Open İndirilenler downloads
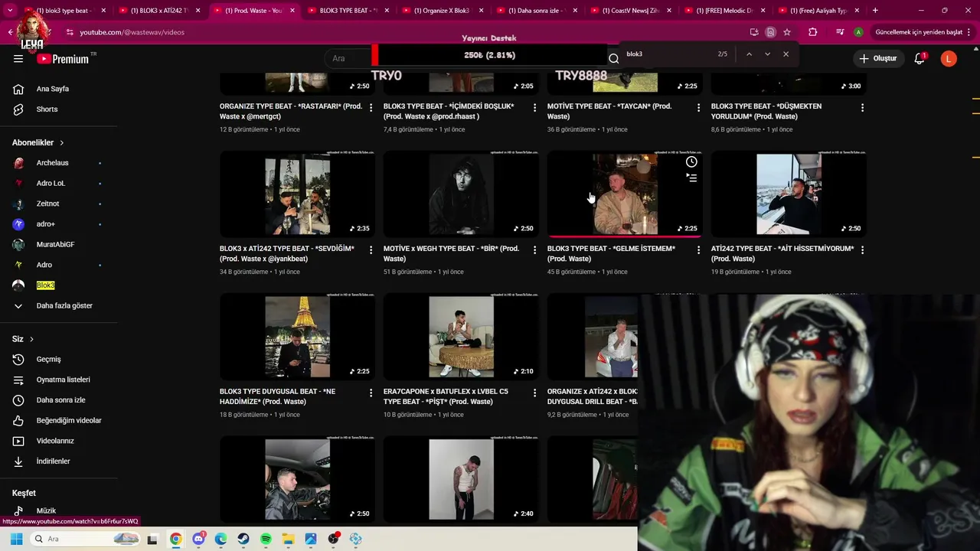Image resolution: width=980 pixels, height=551 pixels. tap(53, 461)
